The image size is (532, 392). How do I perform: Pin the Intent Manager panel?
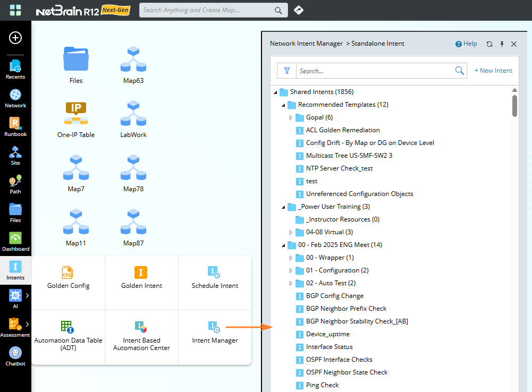click(x=502, y=44)
